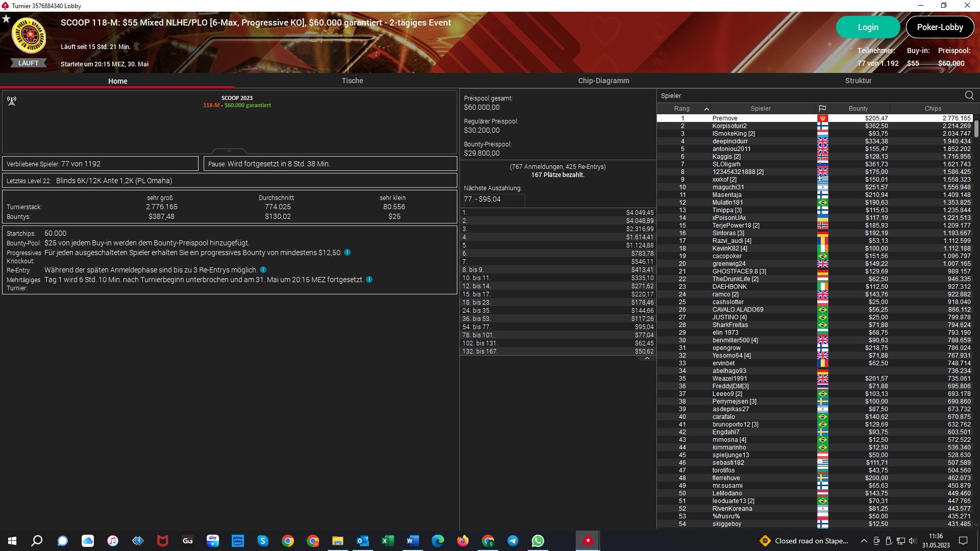The image size is (980, 551).
Task: Select player skiggeboy row
Action: [815, 523]
